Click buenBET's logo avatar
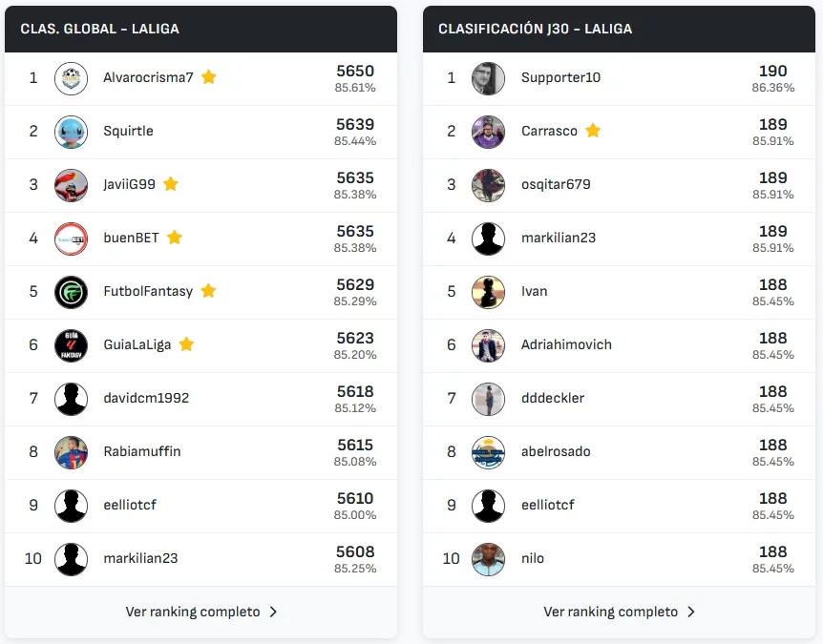The width and height of the screenshot is (823, 644). 72,239
